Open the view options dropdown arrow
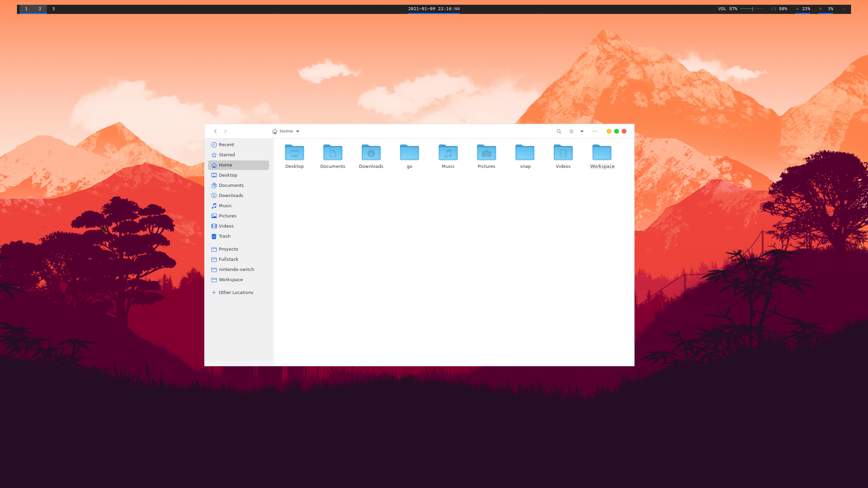868x488 pixels. [582, 131]
